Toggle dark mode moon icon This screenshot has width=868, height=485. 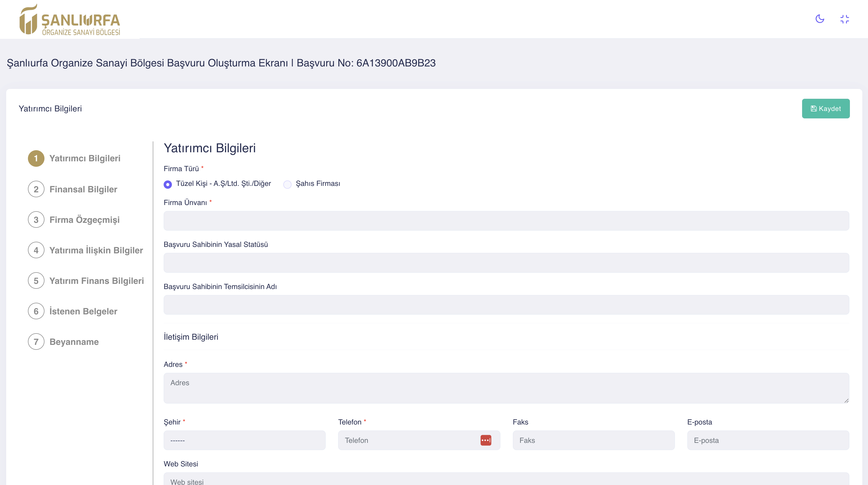[x=819, y=19]
